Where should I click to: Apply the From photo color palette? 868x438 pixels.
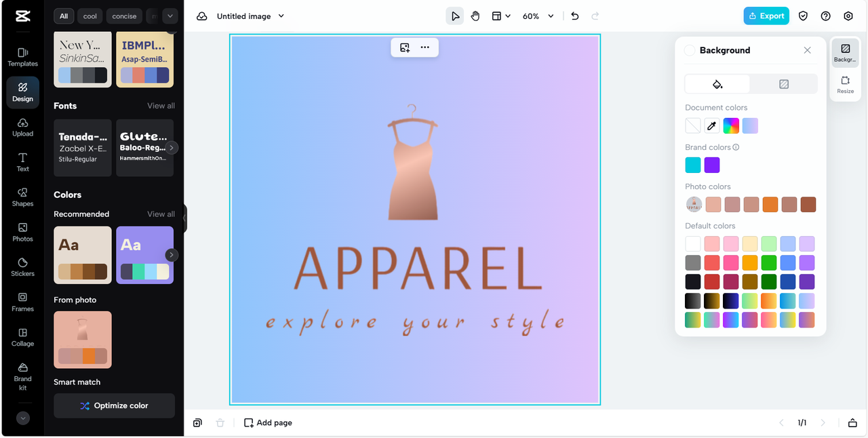83,340
